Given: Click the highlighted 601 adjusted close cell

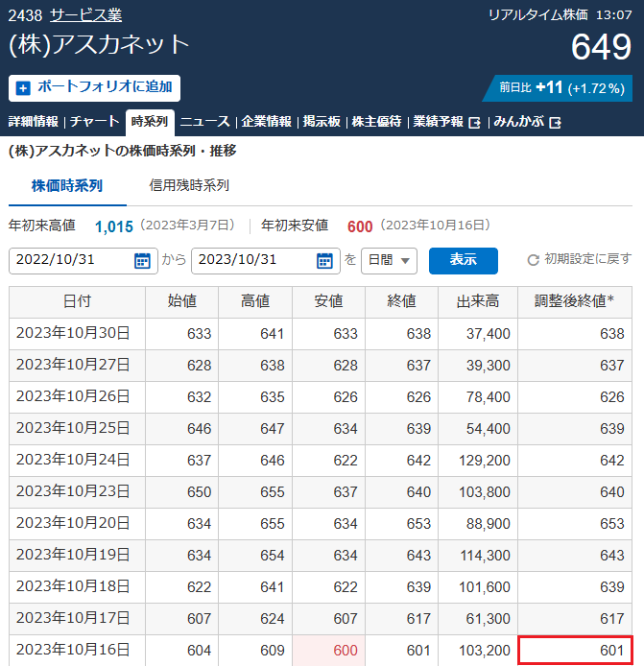Looking at the screenshot, I should click(x=575, y=651).
